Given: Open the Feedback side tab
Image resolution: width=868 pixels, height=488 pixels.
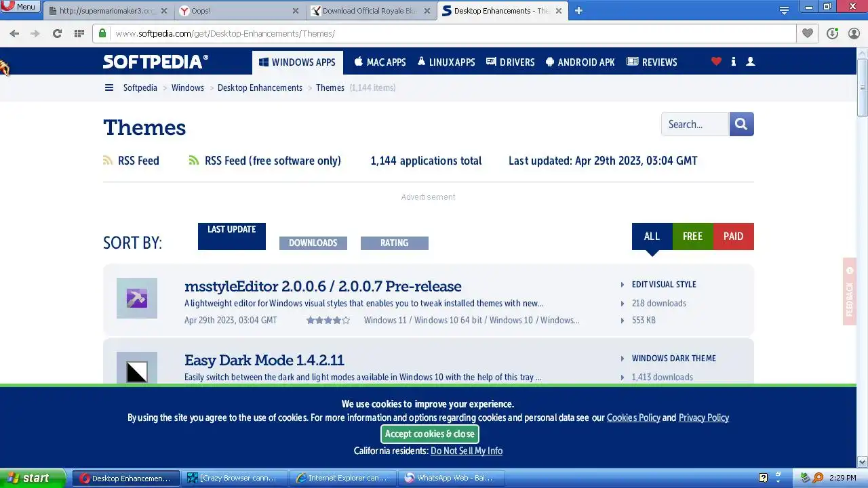Looking at the screenshot, I should [850, 291].
